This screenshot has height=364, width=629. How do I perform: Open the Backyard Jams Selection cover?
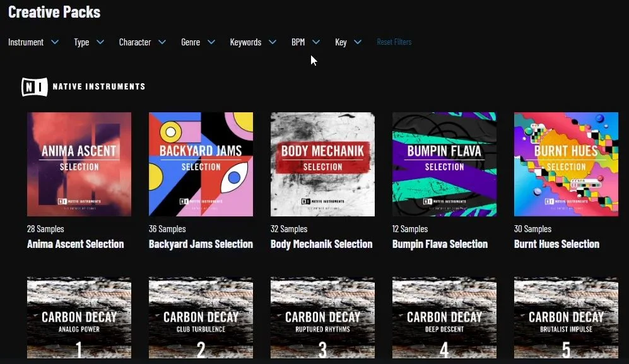tap(201, 164)
